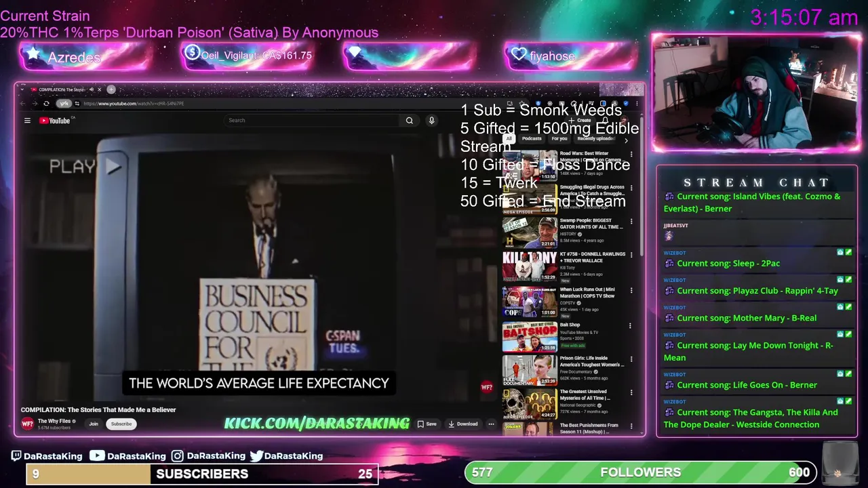The height and width of the screenshot is (488, 868).
Task: Click The Why Files channel avatar
Action: click(27, 424)
